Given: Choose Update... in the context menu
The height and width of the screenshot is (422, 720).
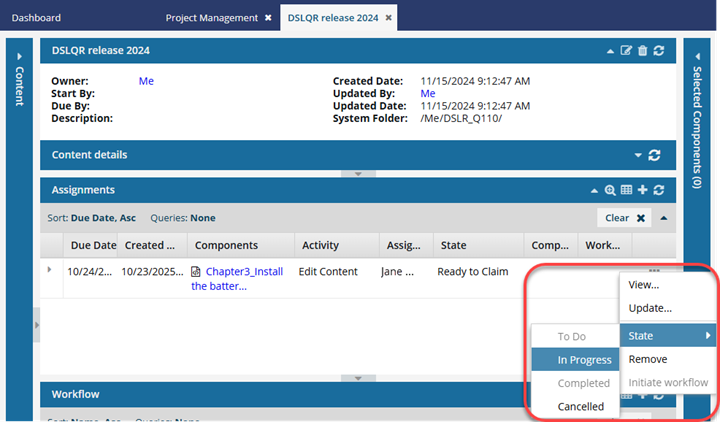Looking at the screenshot, I should 649,308.
